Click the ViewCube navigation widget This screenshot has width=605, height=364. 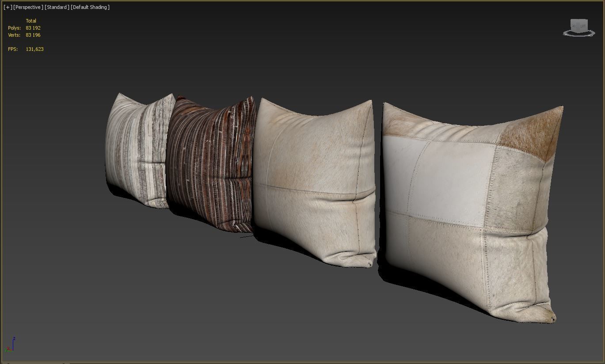(579, 28)
